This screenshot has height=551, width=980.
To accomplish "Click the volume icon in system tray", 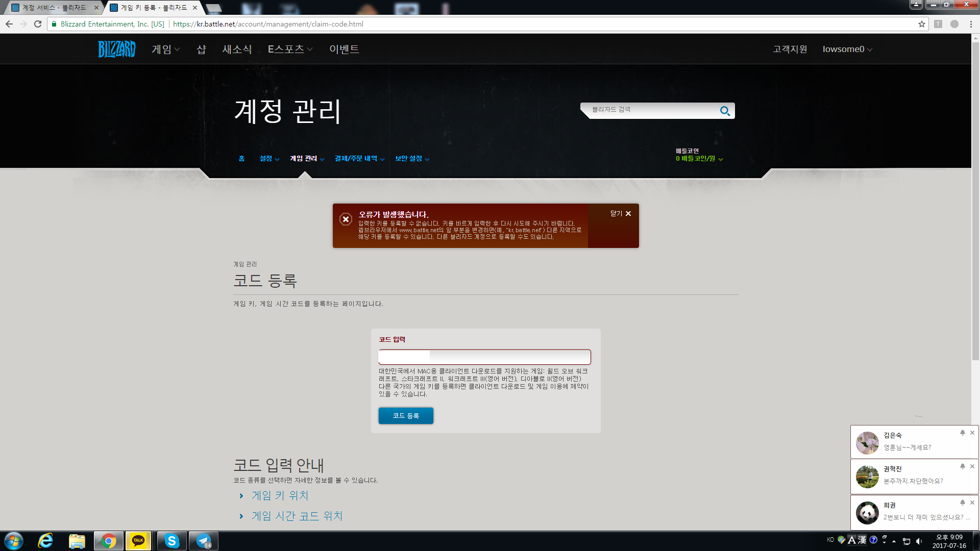I will click(919, 541).
